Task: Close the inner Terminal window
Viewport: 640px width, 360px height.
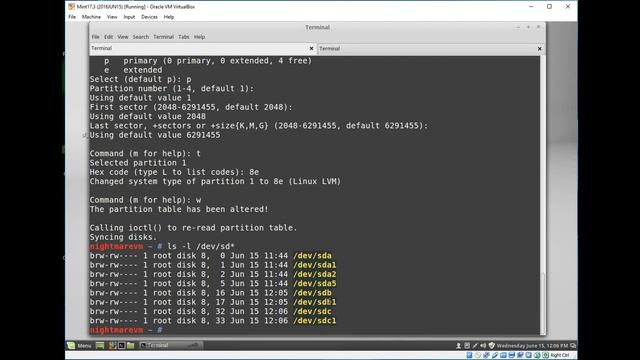Action: point(538,27)
